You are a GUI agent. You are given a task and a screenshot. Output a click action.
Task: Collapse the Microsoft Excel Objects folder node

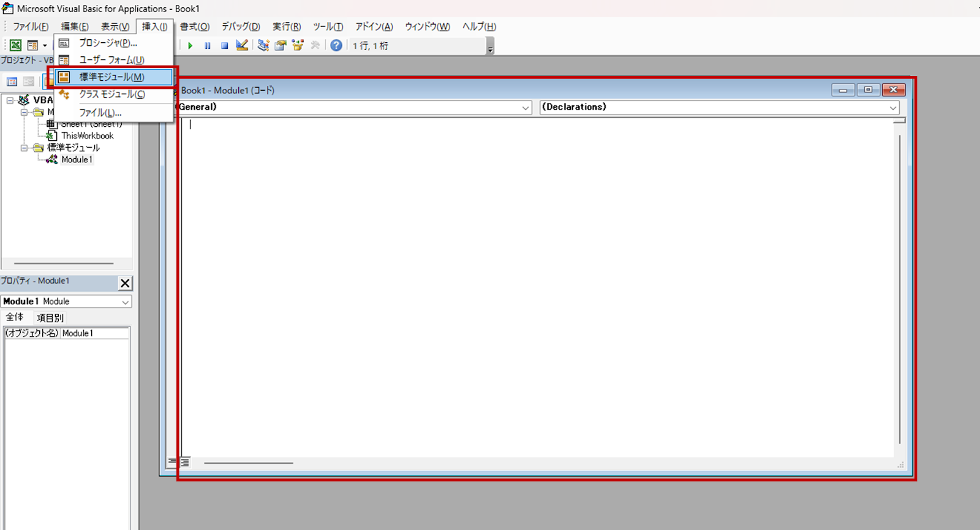pos(24,112)
